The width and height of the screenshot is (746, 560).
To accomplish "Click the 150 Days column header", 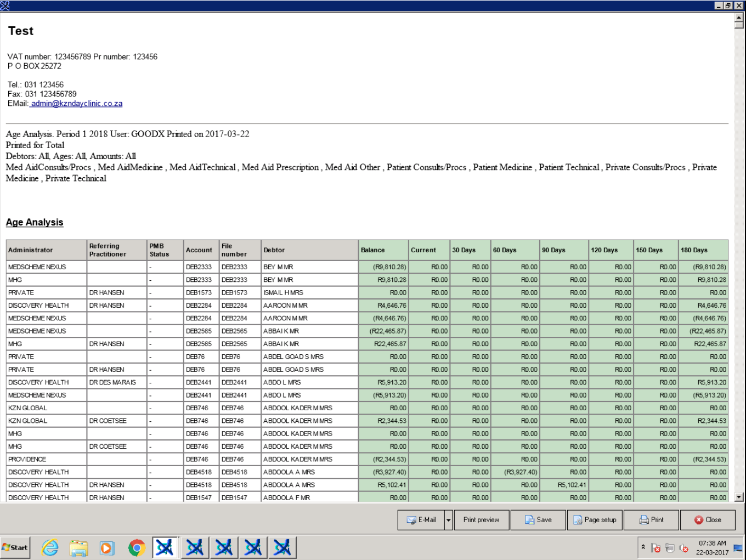I will coord(656,250).
